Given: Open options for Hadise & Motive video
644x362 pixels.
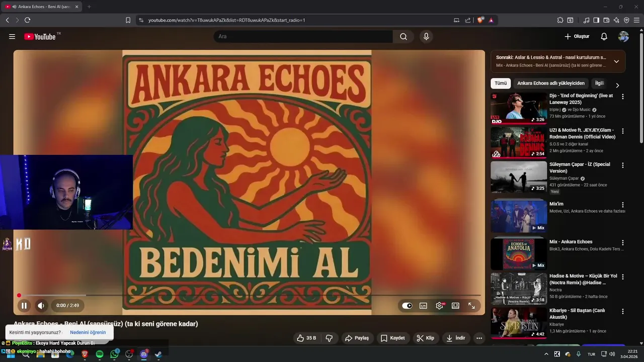Looking at the screenshot, I should pyautogui.click(x=623, y=277).
